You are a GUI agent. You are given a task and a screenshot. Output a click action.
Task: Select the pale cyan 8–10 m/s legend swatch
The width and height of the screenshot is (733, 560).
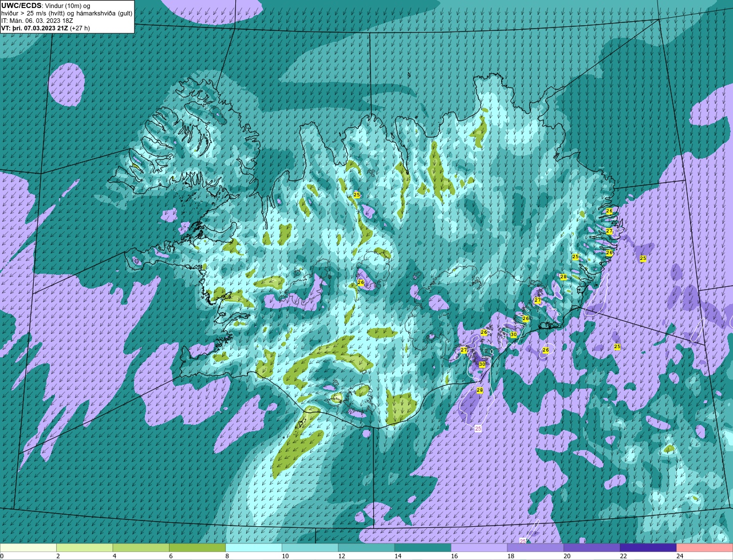(254, 547)
